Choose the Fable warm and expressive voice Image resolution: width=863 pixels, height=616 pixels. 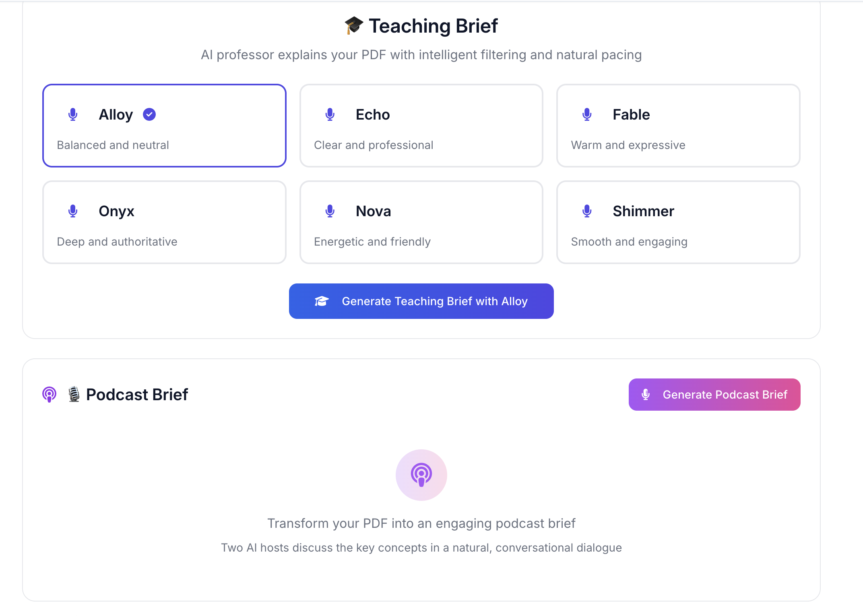click(x=678, y=126)
